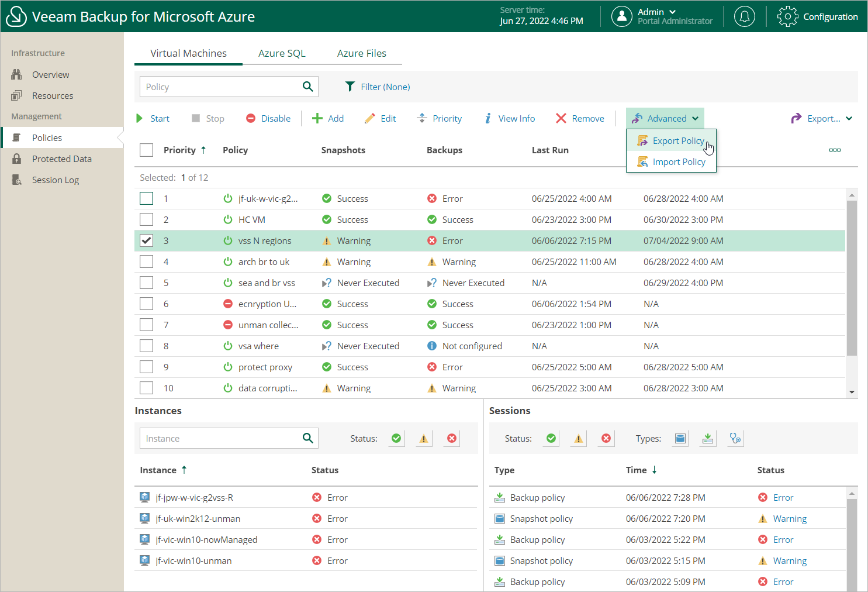Click the Remove policy toolbar icon
Viewport: 868px width, 592px height.
tap(561, 118)
